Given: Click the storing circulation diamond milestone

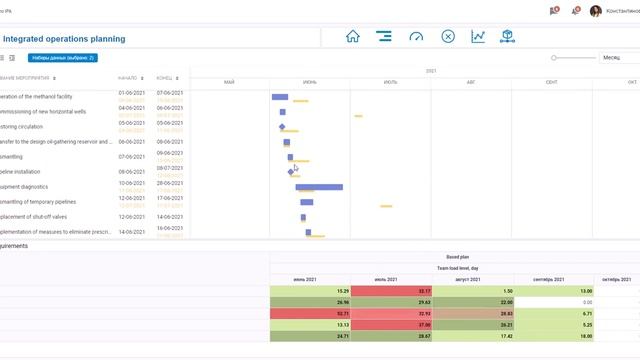Looking at the screenshot, I should coord(282,127).
